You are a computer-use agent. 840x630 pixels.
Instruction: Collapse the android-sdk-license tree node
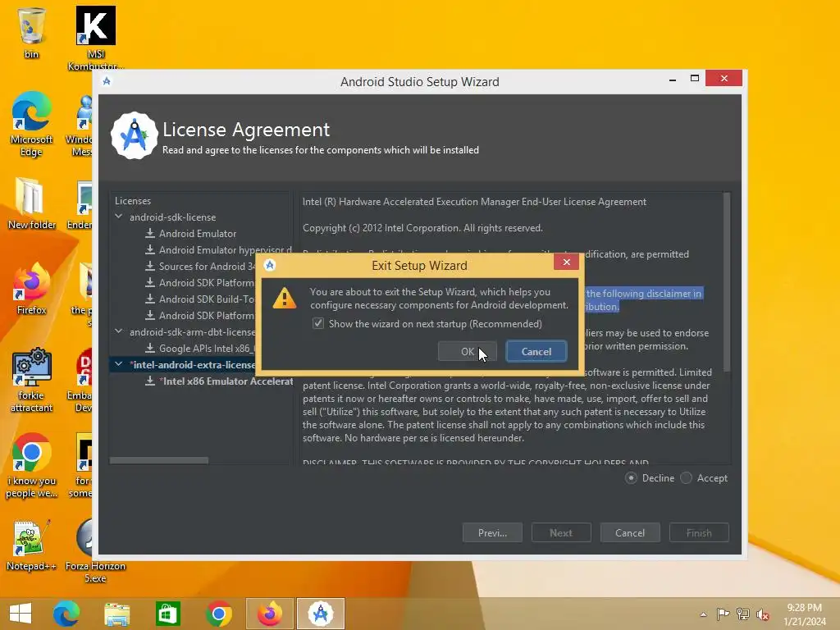[118, 217]
